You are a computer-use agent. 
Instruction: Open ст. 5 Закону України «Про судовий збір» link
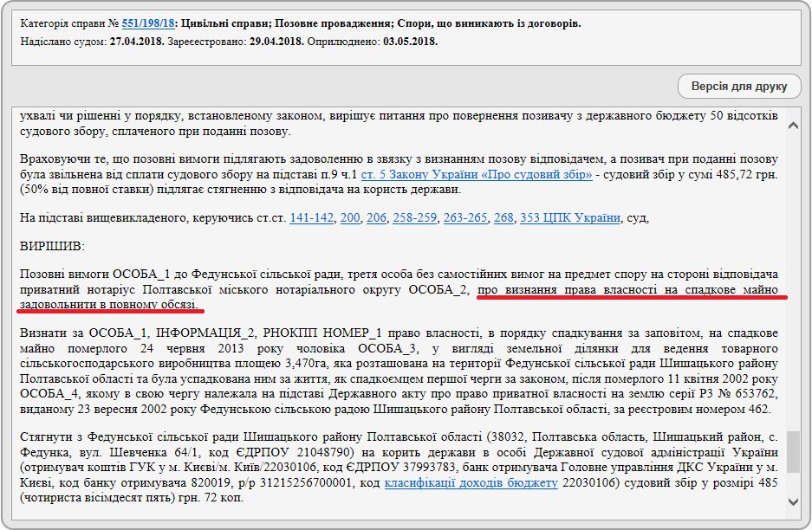[477, 174]
